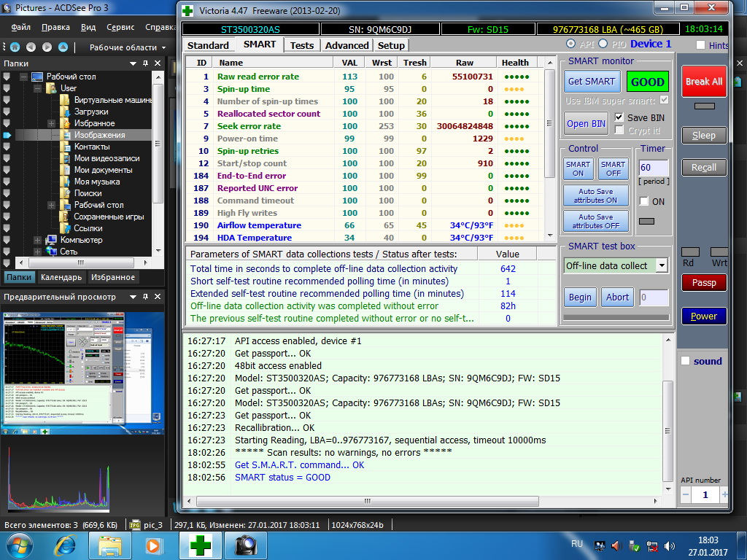Viewport: 747px width, 560px height.
Task: Click the Get SMART button
Action: (592, 82)
